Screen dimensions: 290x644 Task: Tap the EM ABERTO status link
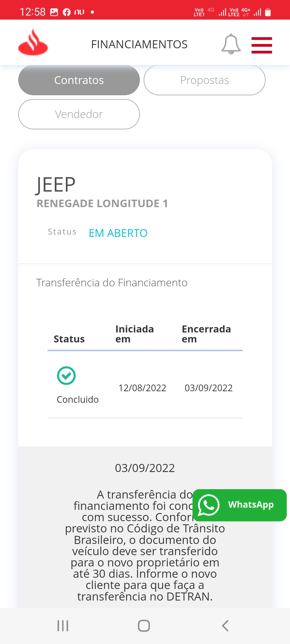118,233
